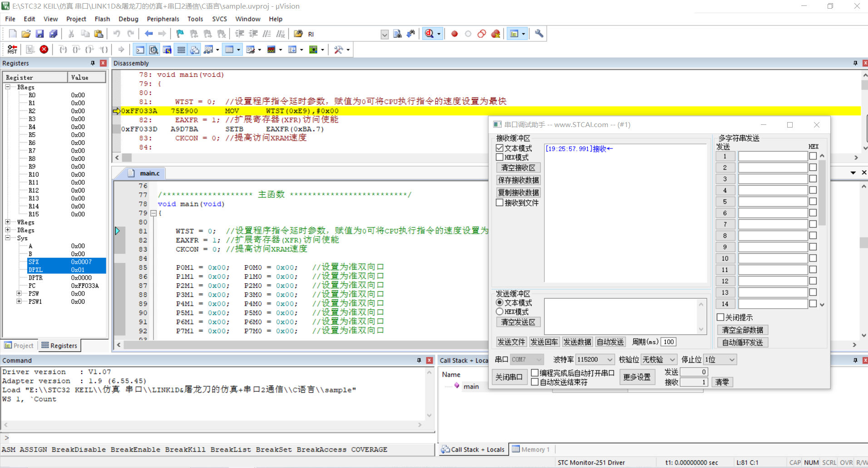Switch to the Project tab

19,345
